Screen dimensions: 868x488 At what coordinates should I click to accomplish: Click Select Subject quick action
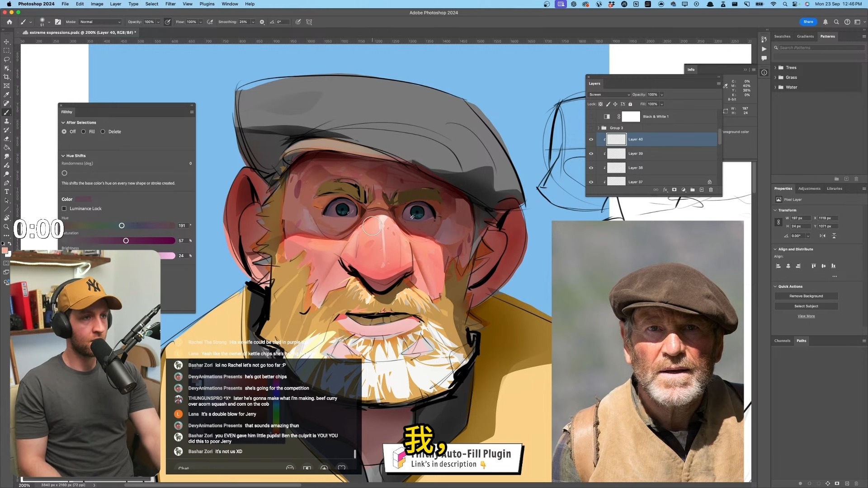pyautogui.click(x=806, y=306)
